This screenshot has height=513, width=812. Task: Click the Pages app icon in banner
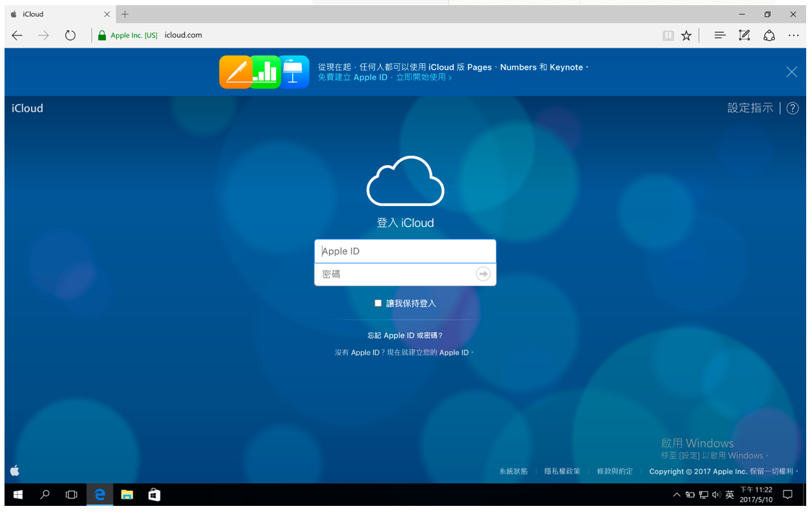pyautogui.click(x=235, y=72)
